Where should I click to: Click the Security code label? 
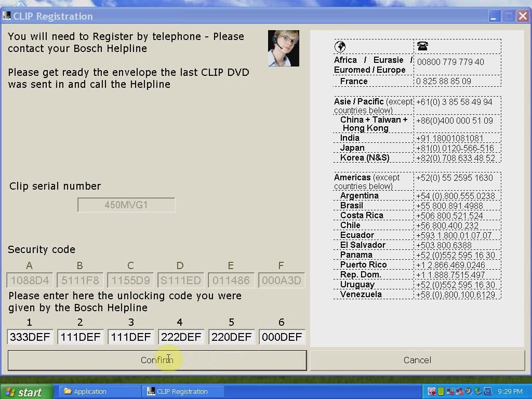coord(42,249)
